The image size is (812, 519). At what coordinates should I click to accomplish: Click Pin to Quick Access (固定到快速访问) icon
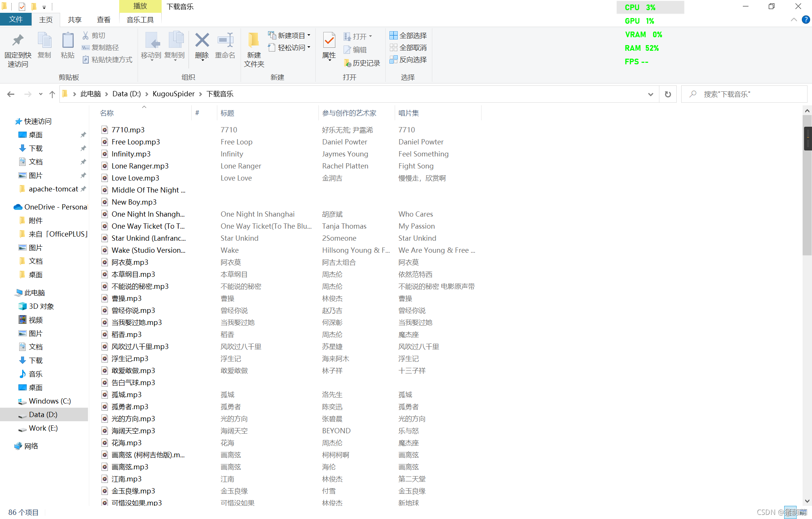(x=18, y=41)
